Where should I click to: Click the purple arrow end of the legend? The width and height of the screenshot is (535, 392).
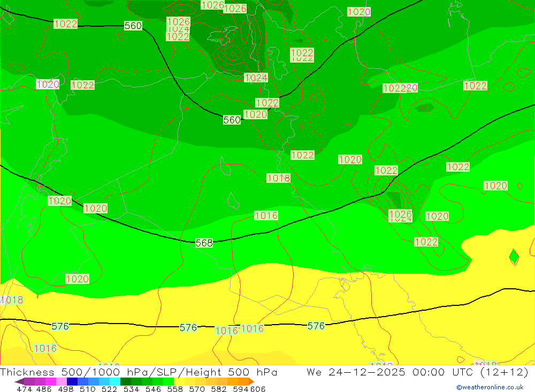[19, 381]
